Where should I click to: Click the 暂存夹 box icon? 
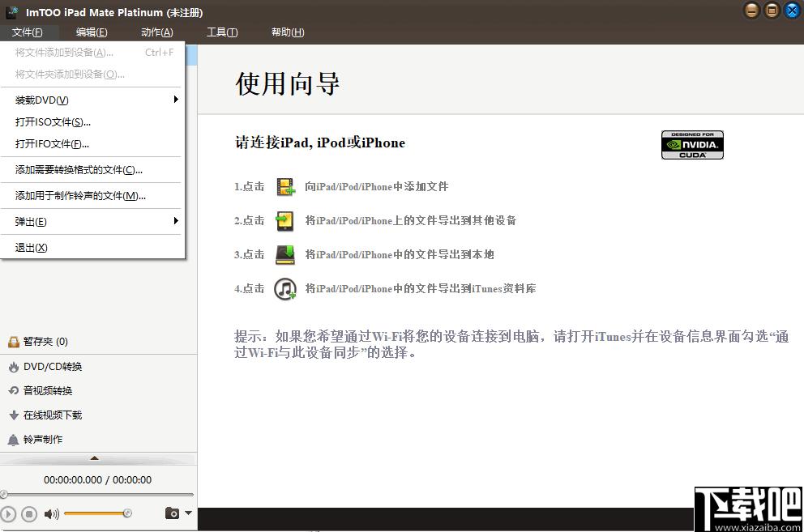14,342
